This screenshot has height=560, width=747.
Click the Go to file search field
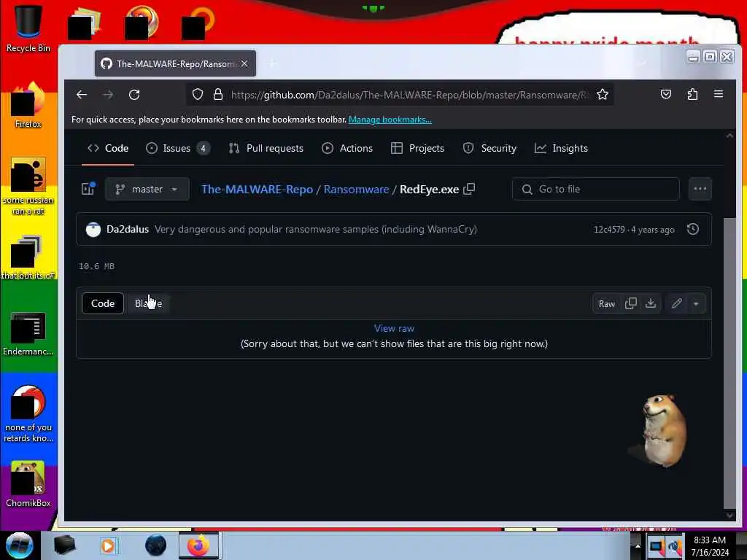(x=595, y=189)
